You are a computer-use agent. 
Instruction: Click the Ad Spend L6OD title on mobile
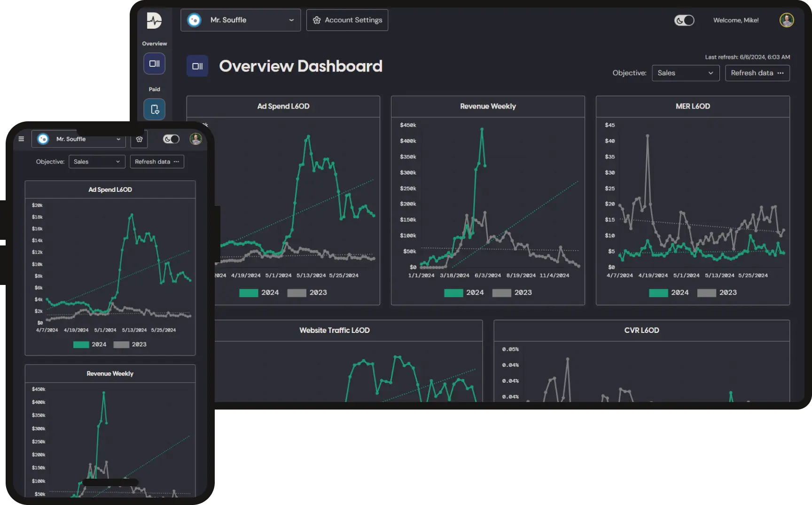[110, 189]
